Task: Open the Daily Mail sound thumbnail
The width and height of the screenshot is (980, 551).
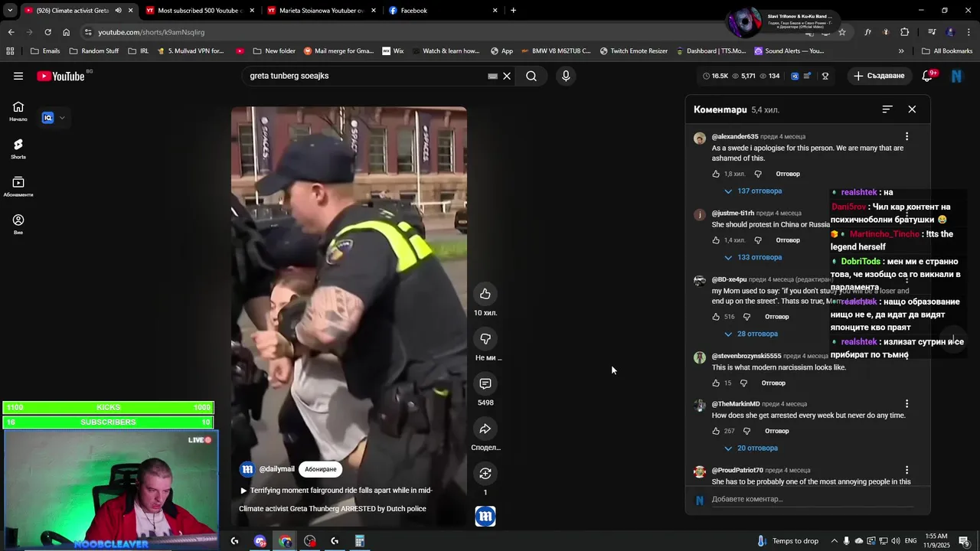Action: pyautogui.click(x=485, y=517)
